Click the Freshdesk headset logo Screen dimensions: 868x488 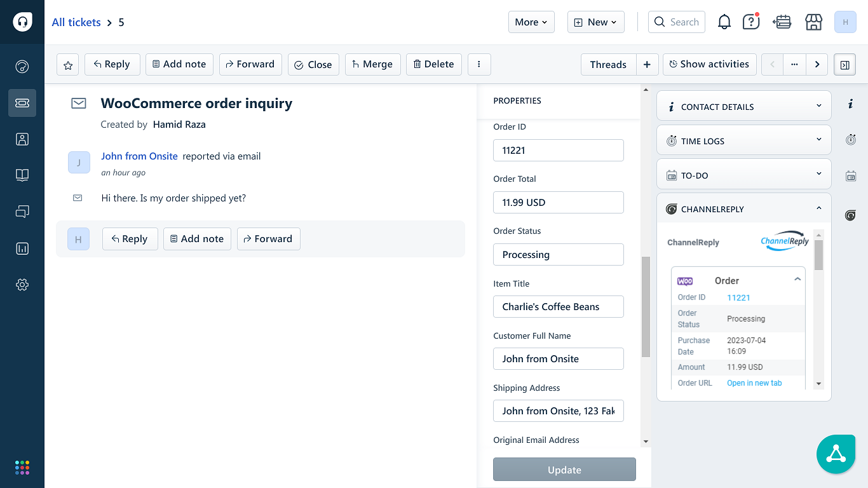tap(22, 22)
